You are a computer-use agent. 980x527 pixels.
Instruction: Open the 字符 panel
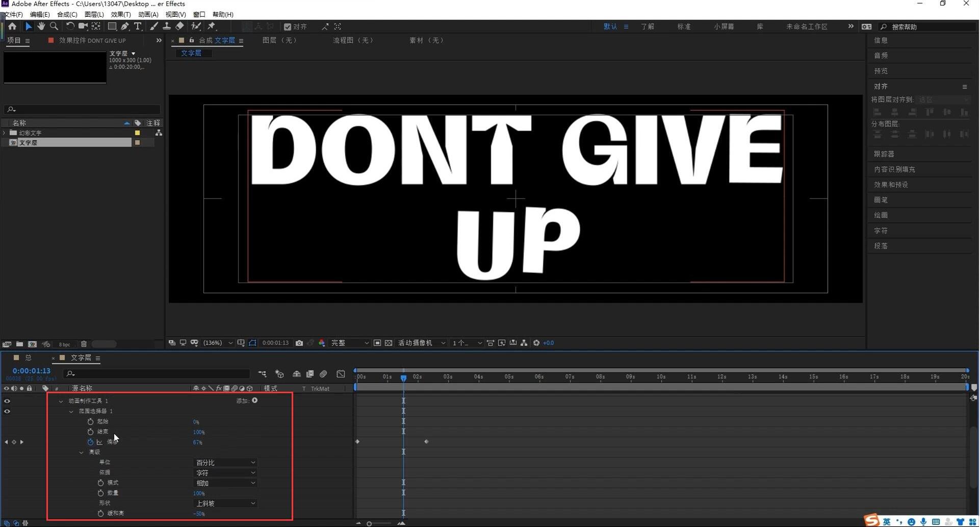tap(881, 231)
